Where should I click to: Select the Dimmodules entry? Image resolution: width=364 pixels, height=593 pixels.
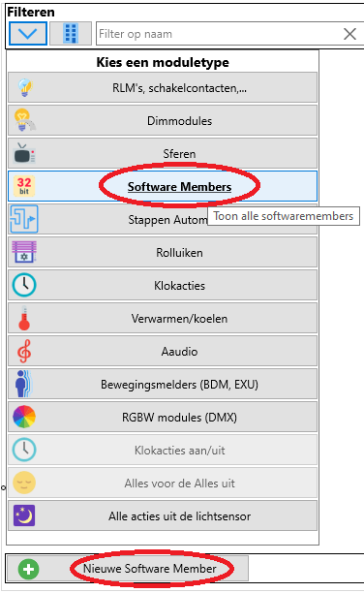[x=163, y=121]
